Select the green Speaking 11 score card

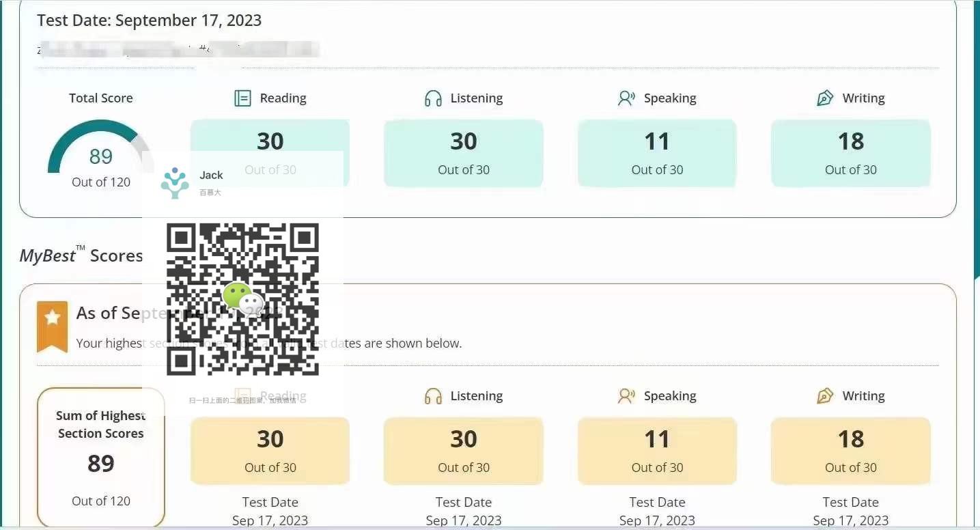click(657, 154)
